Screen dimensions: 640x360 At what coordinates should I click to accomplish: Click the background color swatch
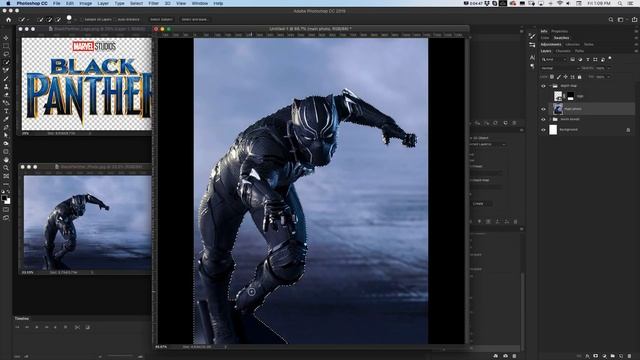click(x=8, y=201)
